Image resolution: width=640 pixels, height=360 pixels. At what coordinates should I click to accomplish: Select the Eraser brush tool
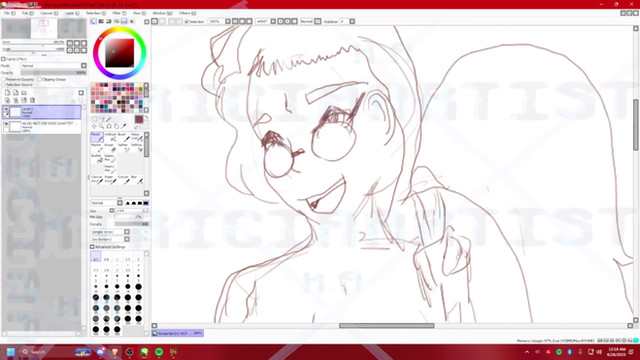109,148
